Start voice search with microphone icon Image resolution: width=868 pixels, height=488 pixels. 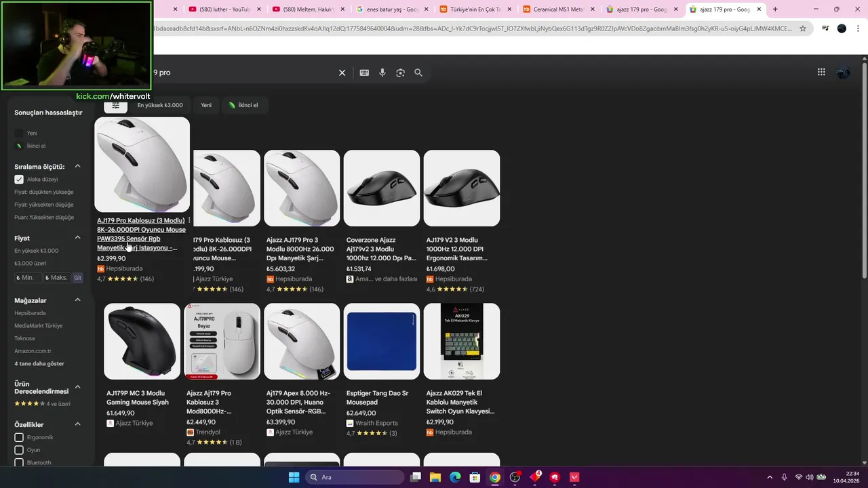[x=382, y=73]
